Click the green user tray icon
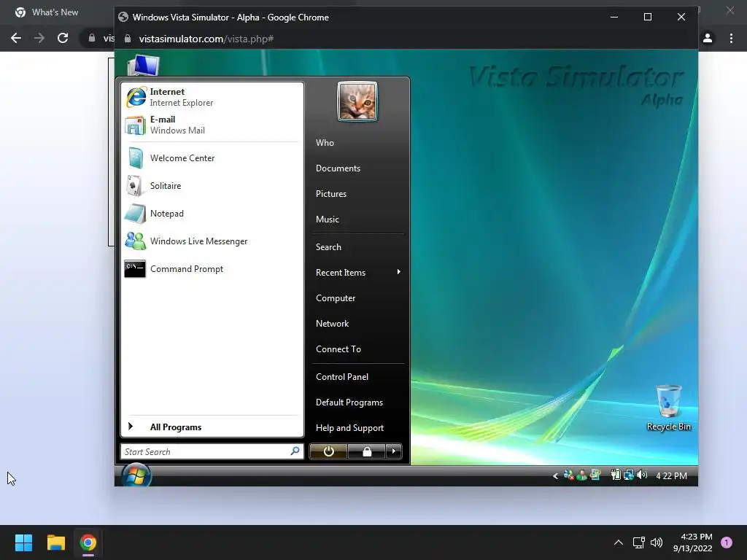747x560 pixels. tap(581, 475)
